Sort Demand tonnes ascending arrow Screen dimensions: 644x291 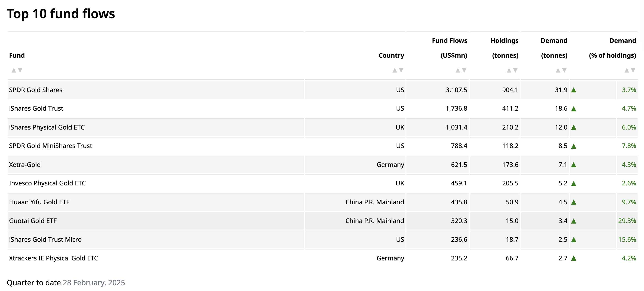click(x=558, y=70)
